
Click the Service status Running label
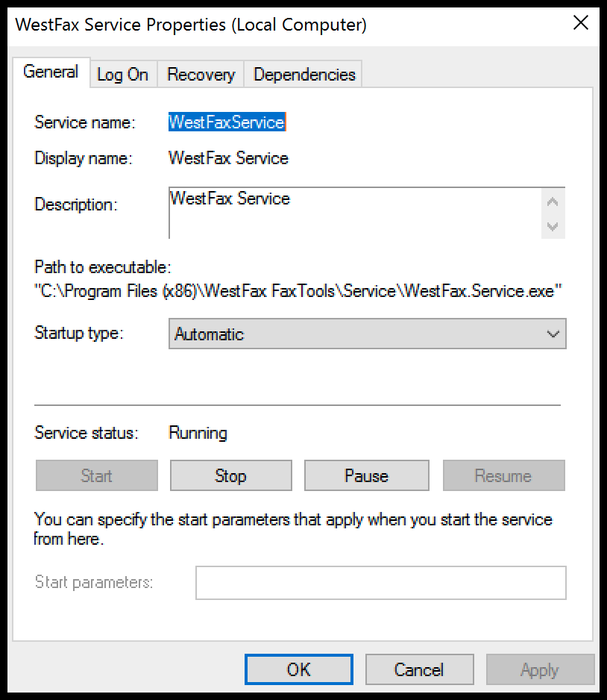click(198, 433)
